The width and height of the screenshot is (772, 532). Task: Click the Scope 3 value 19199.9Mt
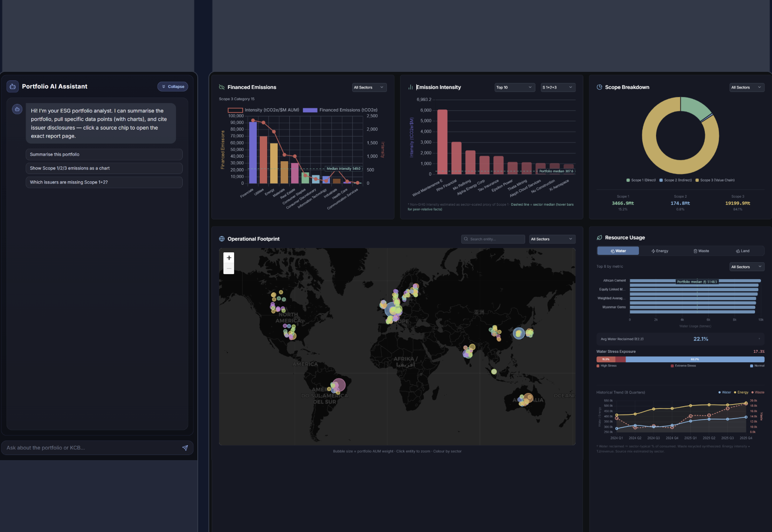pos(737,203)
